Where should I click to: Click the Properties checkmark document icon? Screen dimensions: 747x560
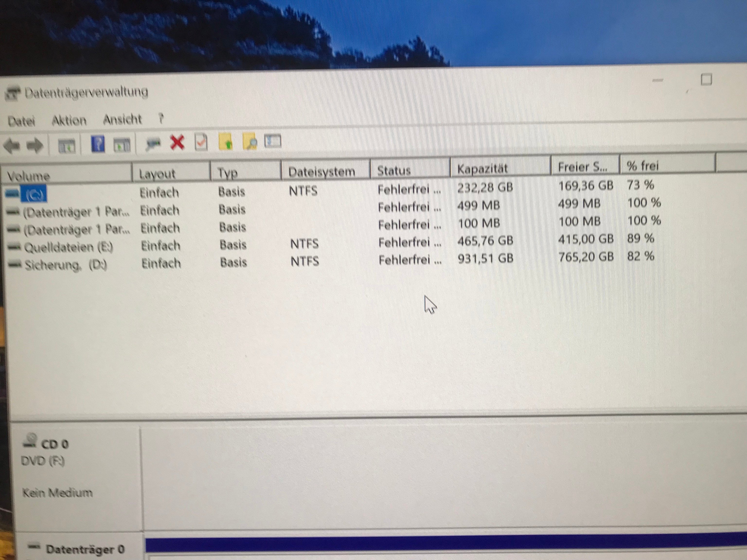201,142
